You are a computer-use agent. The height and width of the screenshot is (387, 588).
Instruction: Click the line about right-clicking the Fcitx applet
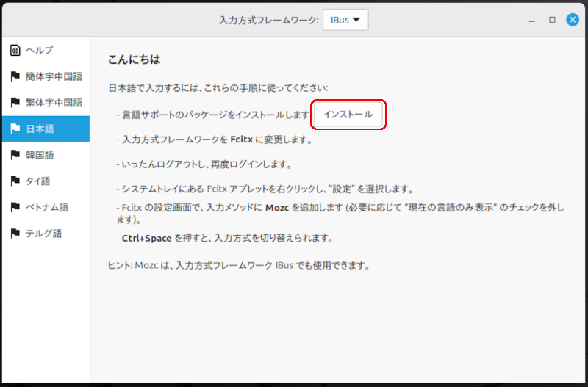265,189
